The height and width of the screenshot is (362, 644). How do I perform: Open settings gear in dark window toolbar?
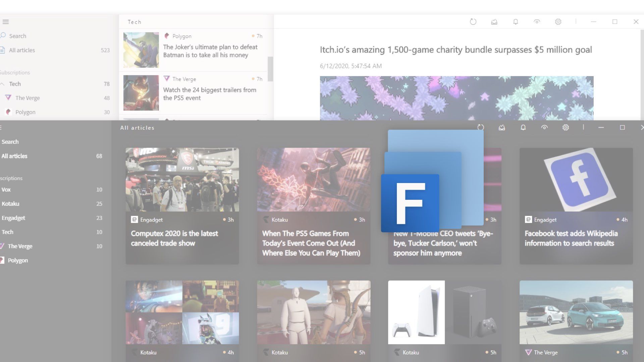tap(566, 127)
